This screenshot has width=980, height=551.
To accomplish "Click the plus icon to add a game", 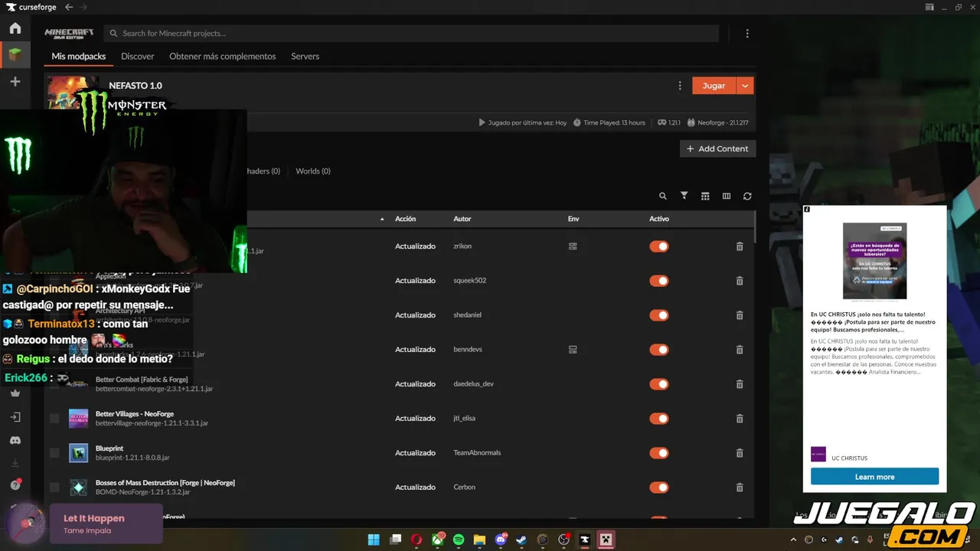I will click(15, 81).
